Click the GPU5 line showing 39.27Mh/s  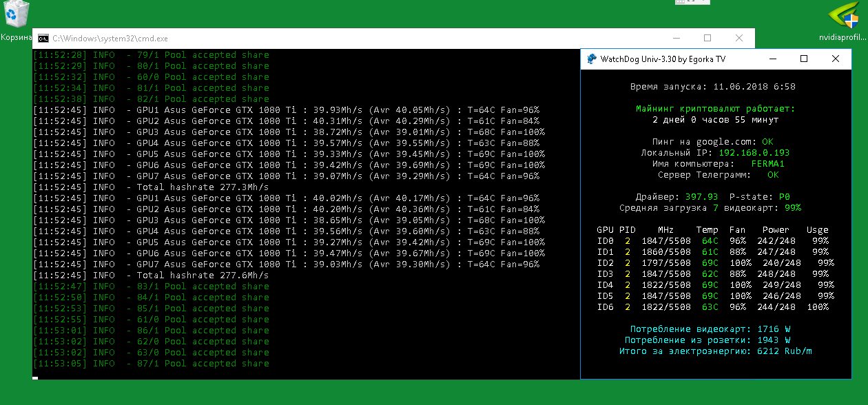(289, 242)
